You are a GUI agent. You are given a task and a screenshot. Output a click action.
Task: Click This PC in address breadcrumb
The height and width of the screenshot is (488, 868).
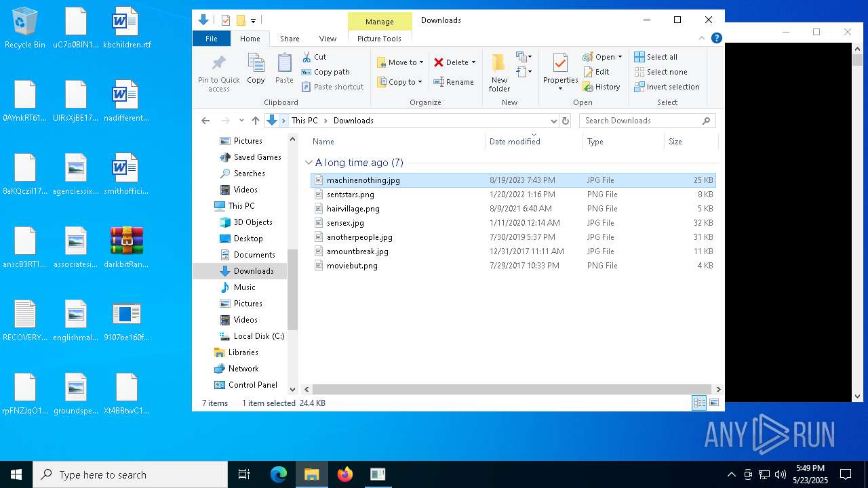(x=304, y=121)
